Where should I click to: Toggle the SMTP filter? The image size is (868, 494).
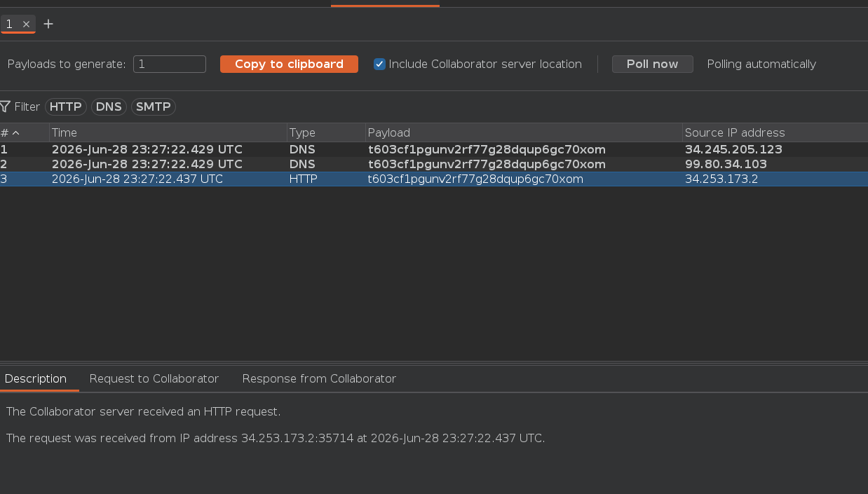(x=154, y=107)
